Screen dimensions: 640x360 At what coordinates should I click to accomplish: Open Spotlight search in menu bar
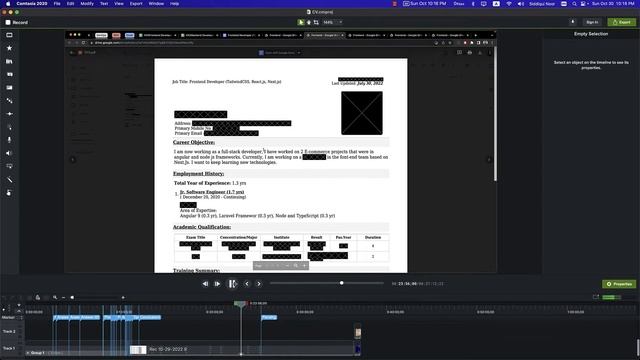(x=574, y=4)
